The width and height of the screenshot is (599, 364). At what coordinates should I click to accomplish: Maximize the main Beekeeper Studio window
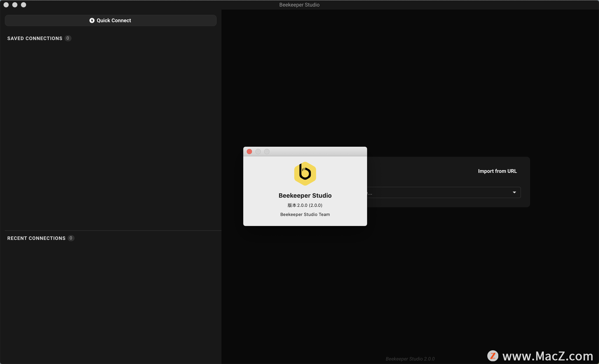point(23,5)
